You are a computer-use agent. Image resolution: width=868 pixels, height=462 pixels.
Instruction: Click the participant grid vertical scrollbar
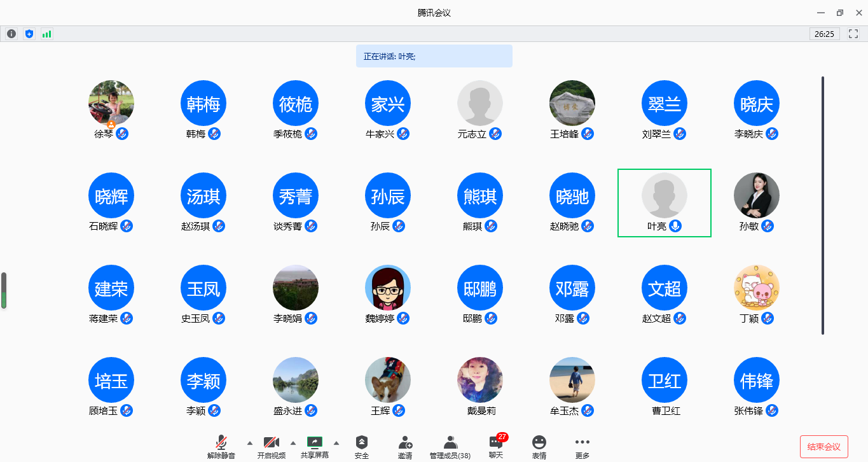coord(823,205)
